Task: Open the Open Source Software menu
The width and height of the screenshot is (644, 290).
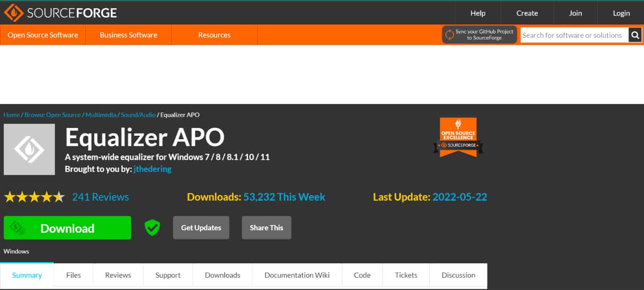Action: (x=43, y=35)
